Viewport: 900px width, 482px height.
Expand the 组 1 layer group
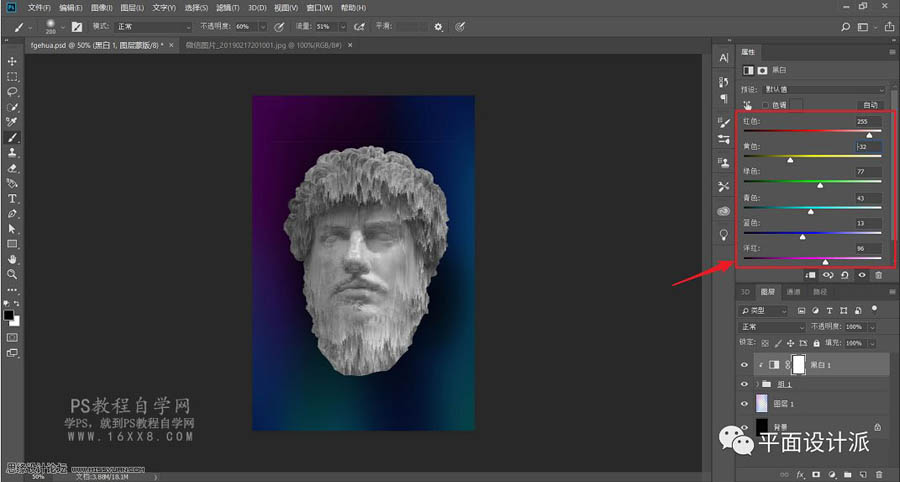(757, 384)
